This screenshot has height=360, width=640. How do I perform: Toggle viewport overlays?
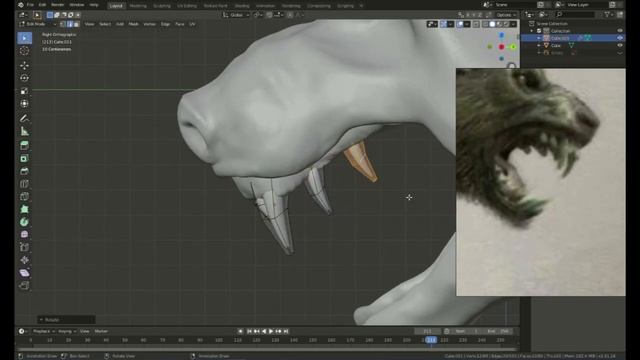point(460,24)
